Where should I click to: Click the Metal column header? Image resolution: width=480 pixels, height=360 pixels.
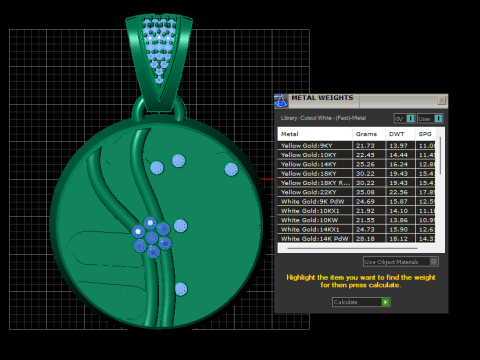[315, 134]
